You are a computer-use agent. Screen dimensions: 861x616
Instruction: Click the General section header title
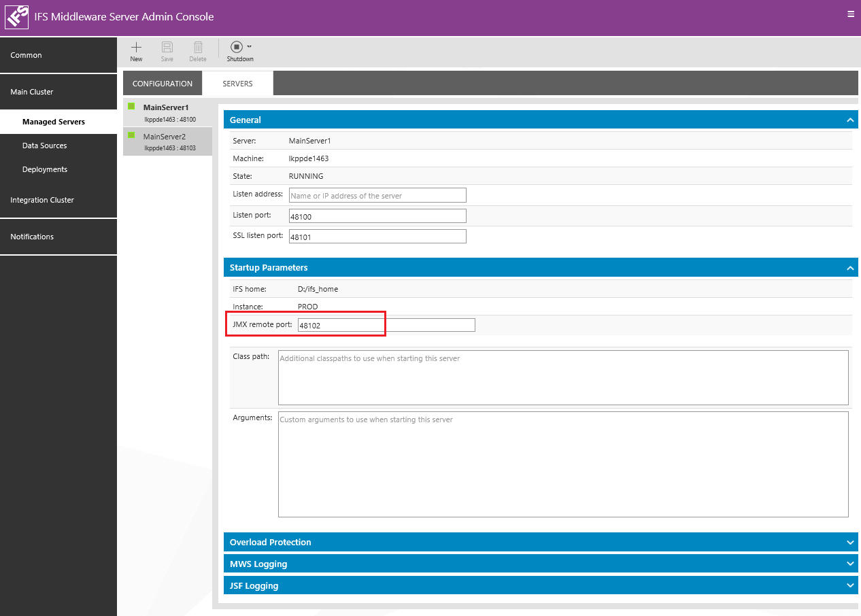pos(246,120)
